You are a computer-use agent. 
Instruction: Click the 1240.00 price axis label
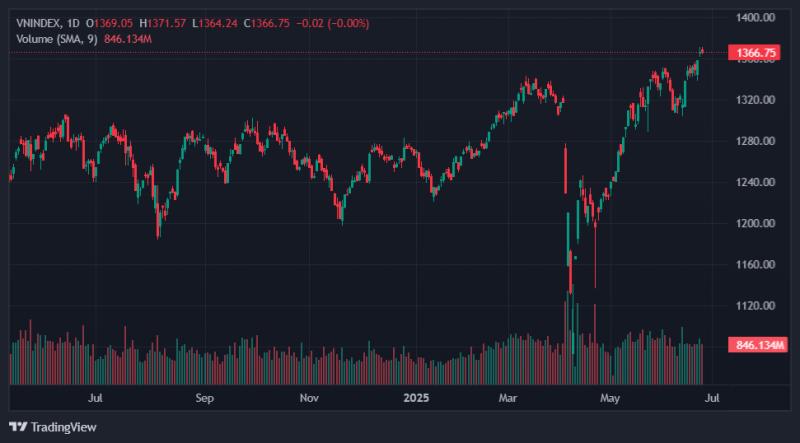click(755, 182)
